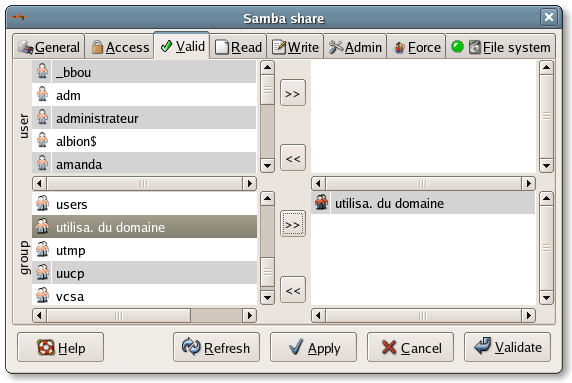The width and height of the screenshot is (572, 383).
Task: Click the right arrow of the group list horizontal scrollbar
Action: click(250, 316)
